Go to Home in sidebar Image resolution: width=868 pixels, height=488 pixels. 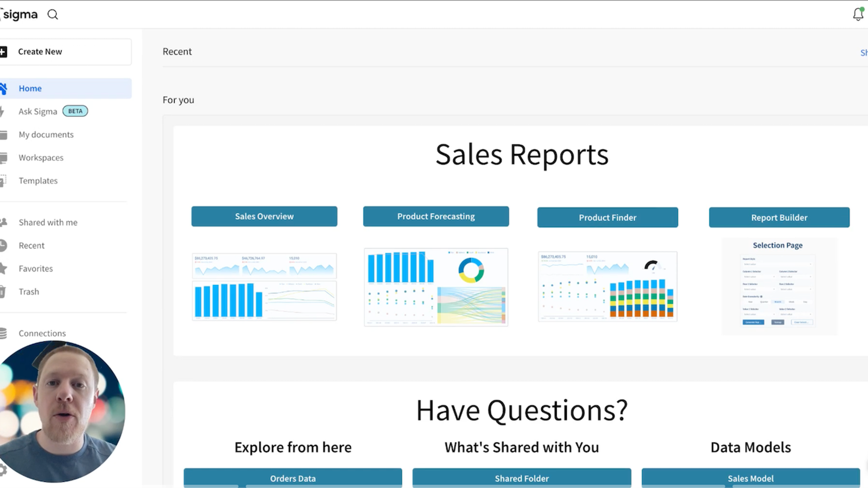[65, 88]
